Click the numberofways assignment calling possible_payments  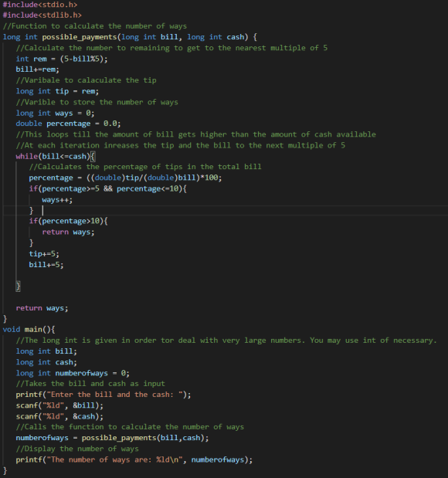pyautogui.click(x=112, y=438)
